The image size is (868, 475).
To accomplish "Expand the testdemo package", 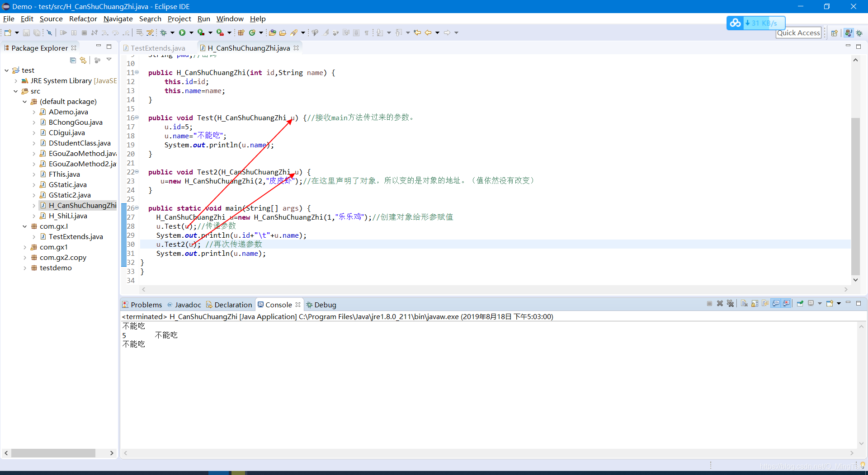I will [25, 268].
